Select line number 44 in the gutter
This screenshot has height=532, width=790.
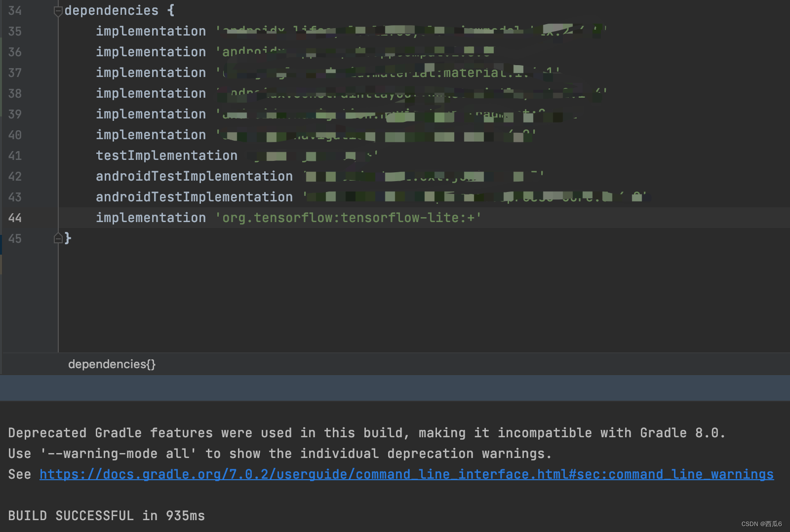coord(15,218)
